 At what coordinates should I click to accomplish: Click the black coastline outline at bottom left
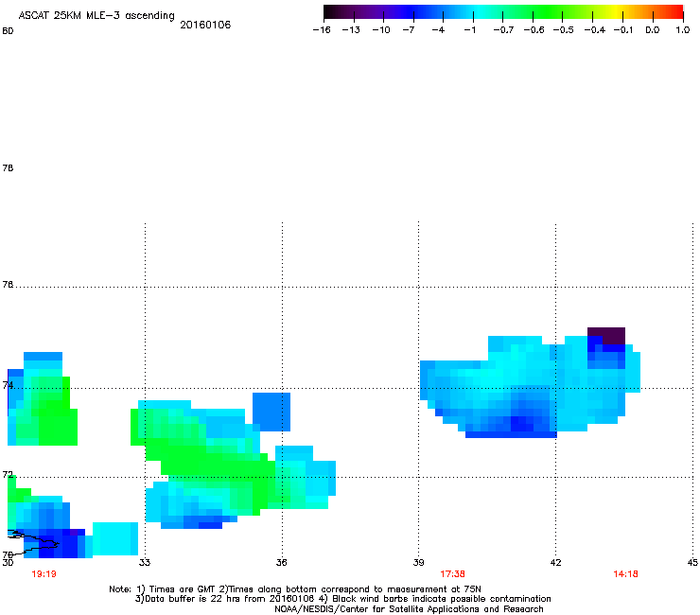pos(33,542)
